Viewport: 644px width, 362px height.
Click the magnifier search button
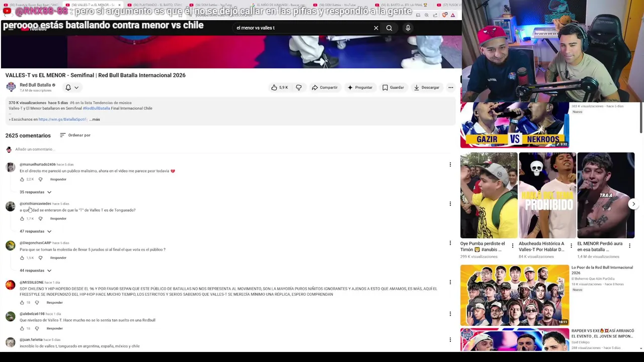click(389, 28)
